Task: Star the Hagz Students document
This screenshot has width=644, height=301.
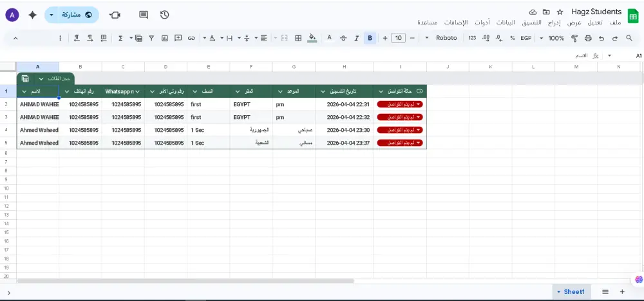Action: [x=560, y=12]
